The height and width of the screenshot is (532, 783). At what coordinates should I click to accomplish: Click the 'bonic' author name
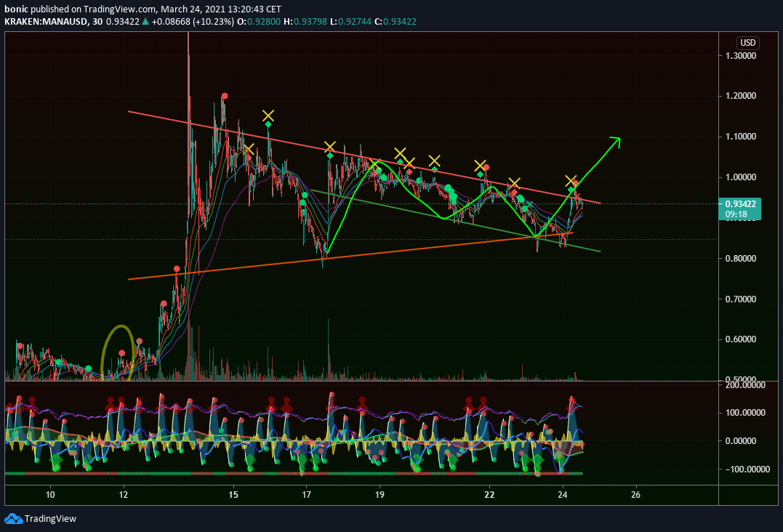pos(17,9)
